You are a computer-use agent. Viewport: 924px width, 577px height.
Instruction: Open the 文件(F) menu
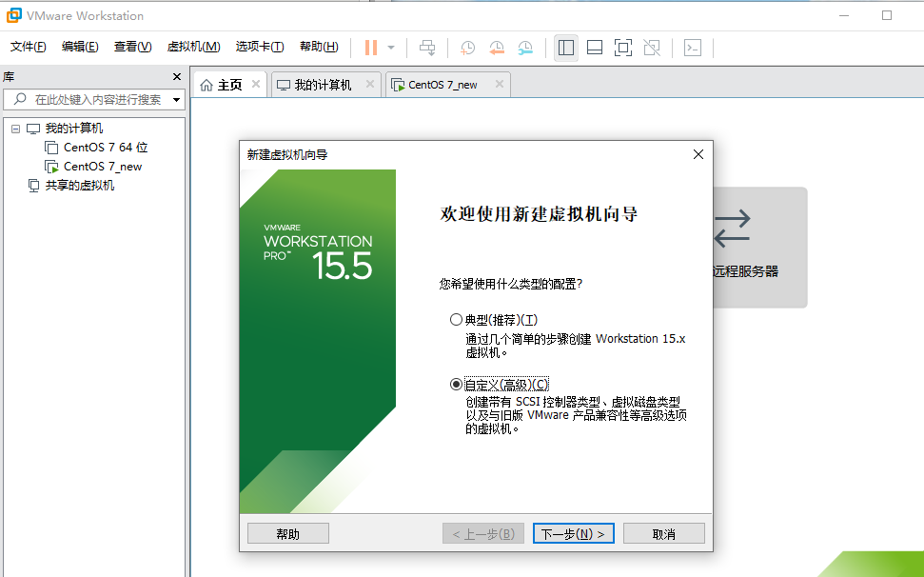28,47
